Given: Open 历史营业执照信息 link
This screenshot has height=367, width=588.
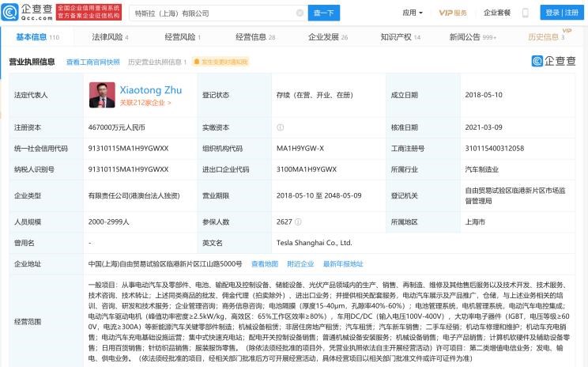Looking at the screenshot, I should coord(157,62).
